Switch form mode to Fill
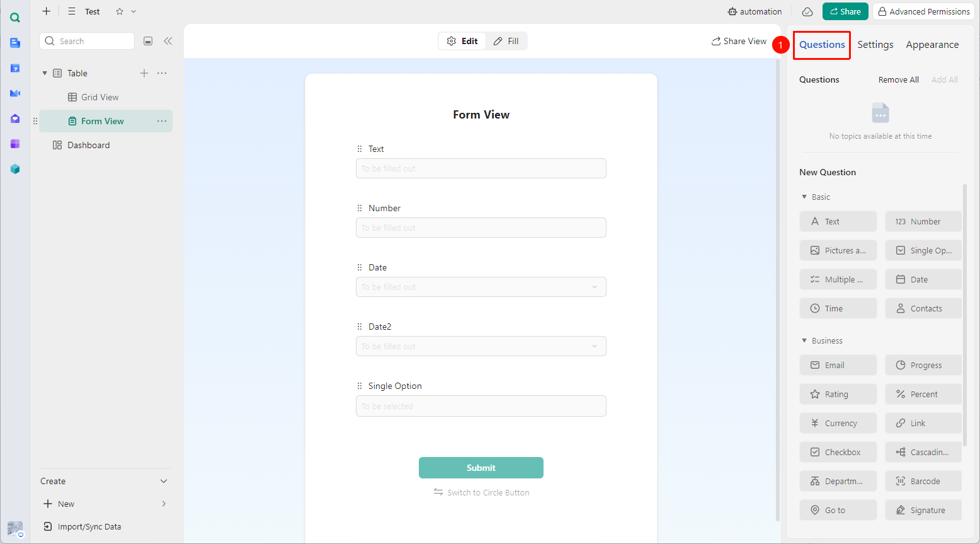Viewport: 980px width, 544px height. 506,41
